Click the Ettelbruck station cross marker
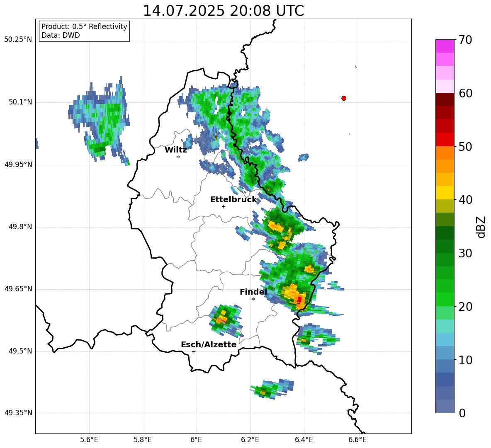The image size is (491, 448). click(224, 206)
